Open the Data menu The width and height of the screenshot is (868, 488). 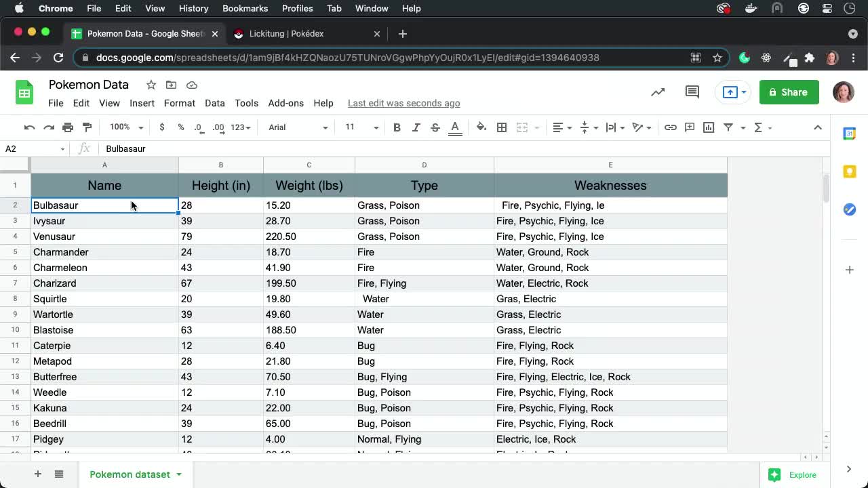tap(215, 103)
